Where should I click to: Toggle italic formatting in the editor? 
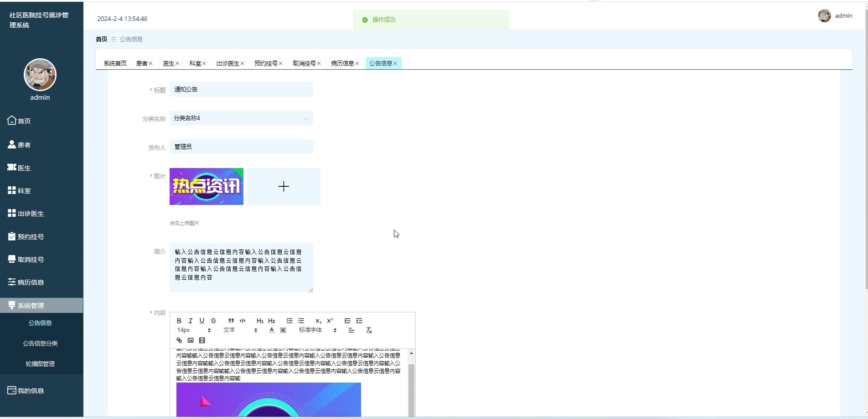click(191, 321)
